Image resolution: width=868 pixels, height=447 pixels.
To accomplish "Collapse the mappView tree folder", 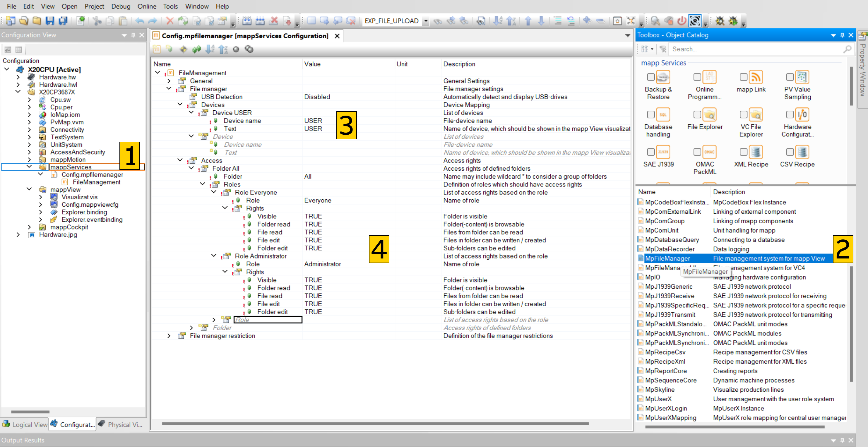I will 29,189.
